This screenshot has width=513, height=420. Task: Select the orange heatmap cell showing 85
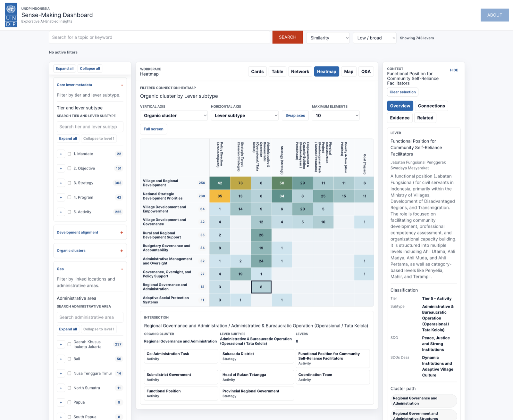[220, 196]
